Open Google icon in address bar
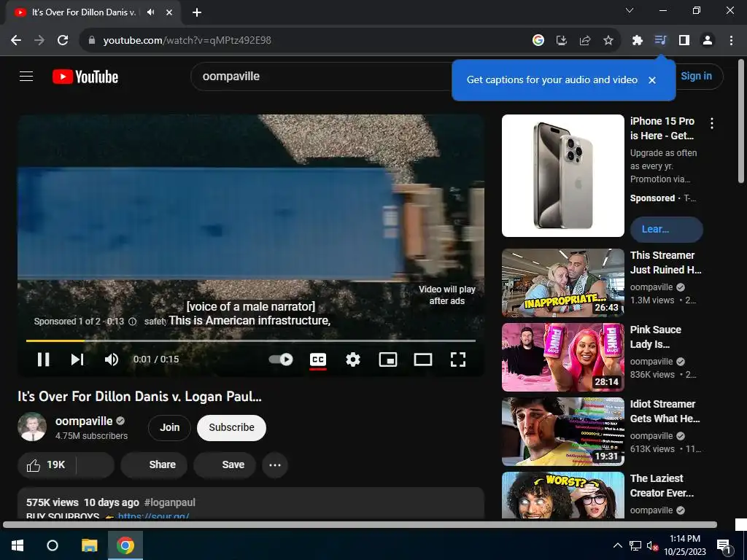 [538, 41]
